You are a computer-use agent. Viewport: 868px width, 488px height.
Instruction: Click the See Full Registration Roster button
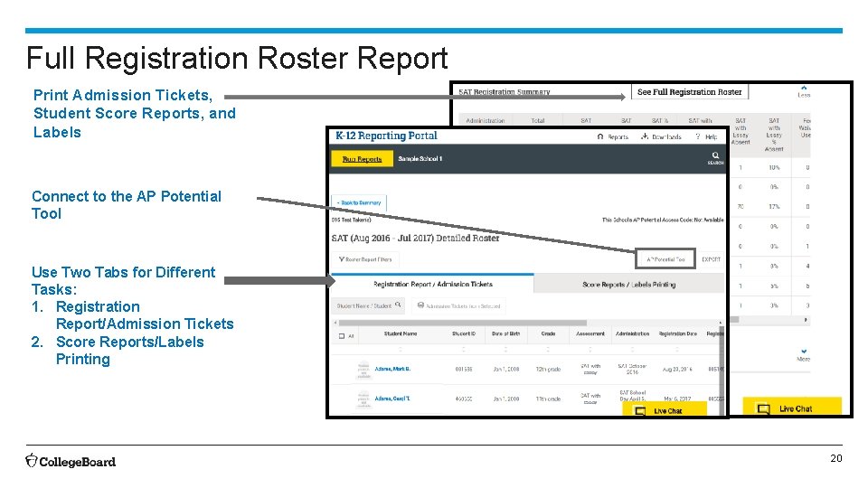point(689,92)
